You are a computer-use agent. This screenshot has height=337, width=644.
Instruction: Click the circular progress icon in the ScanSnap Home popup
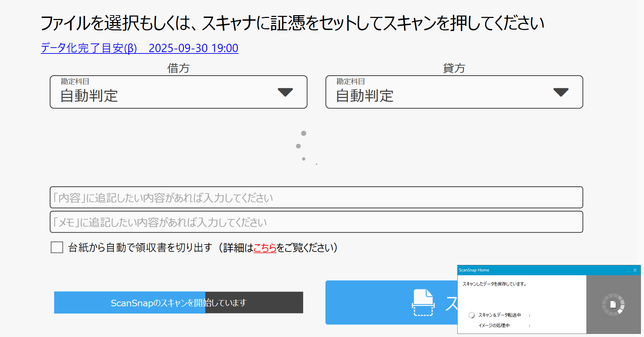coord(613,304)
